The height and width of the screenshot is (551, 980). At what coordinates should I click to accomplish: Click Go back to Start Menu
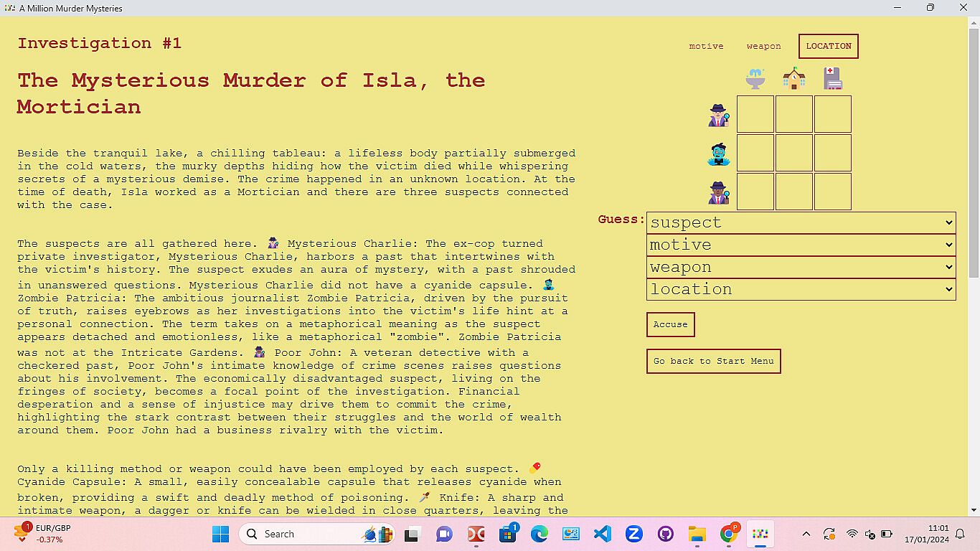click(713, 361)
